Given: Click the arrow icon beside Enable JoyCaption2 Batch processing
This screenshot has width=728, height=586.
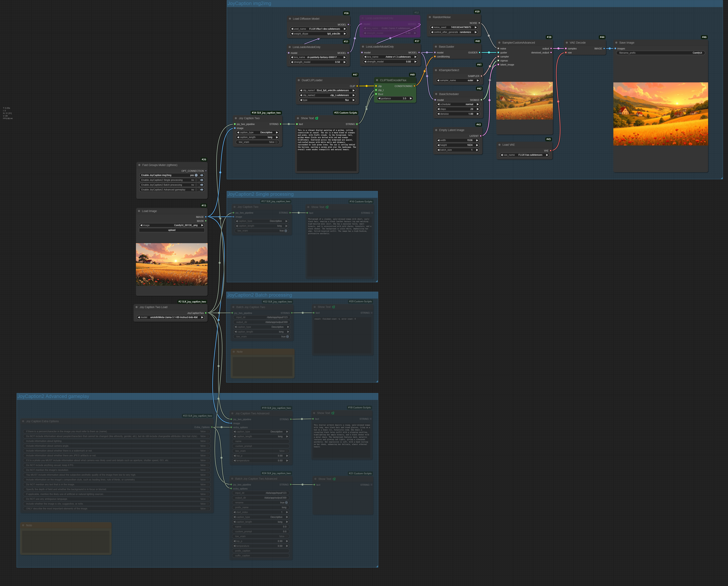Looking at the screenshot, I should click(202, 185).
